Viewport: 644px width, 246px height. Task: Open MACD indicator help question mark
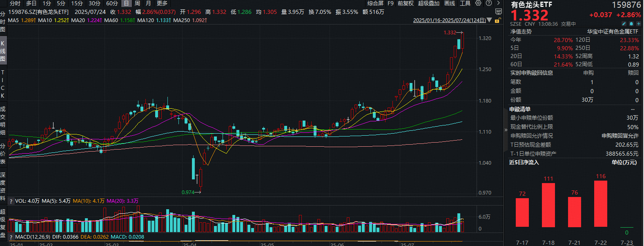click(11, 237)
